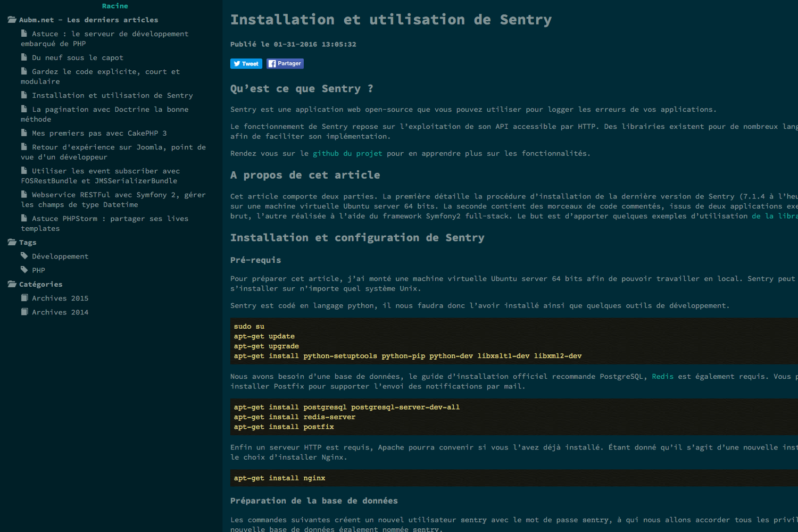
Task: Click the 'Pré-requis' subheading
Action: (256, 260)
